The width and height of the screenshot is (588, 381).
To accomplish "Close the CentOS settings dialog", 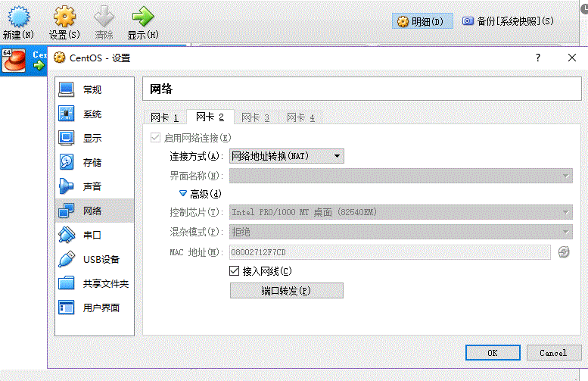I will [x=572, y=58].
